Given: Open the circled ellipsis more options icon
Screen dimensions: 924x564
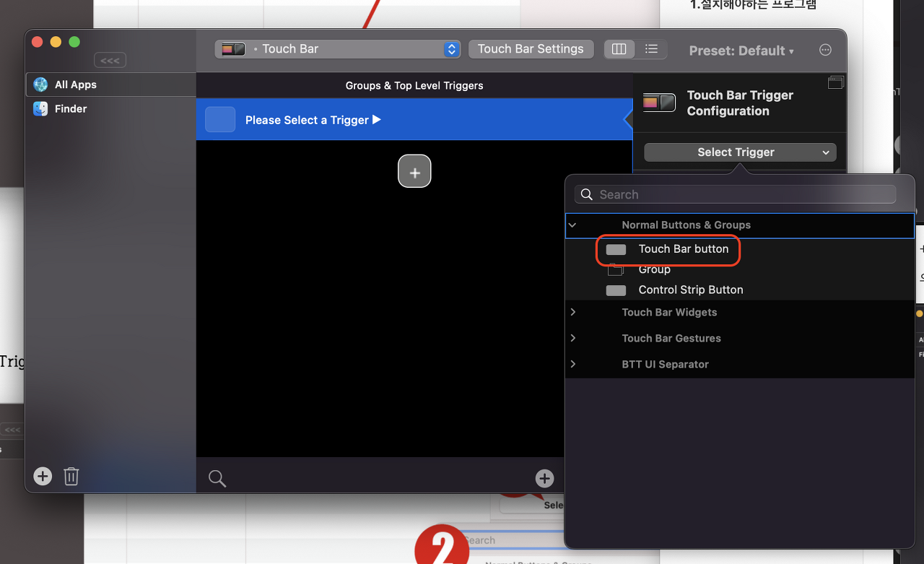Looking at the screenshot, I should click(826, 50).
